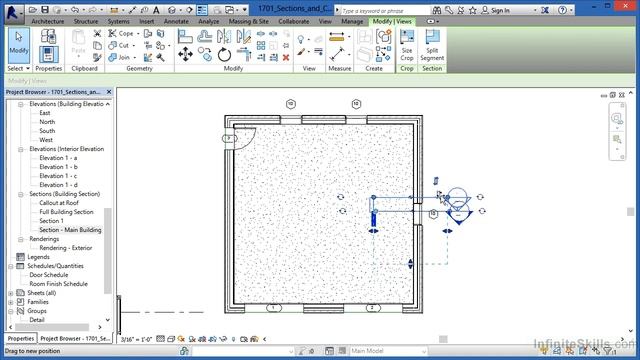Screen dimensions: 640x360
Task: Select Mirror - Pick Axis tool
Action: coord(224,37)
